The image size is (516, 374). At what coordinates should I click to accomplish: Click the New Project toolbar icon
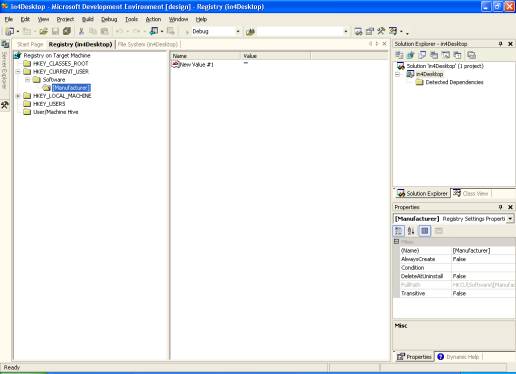10,31
